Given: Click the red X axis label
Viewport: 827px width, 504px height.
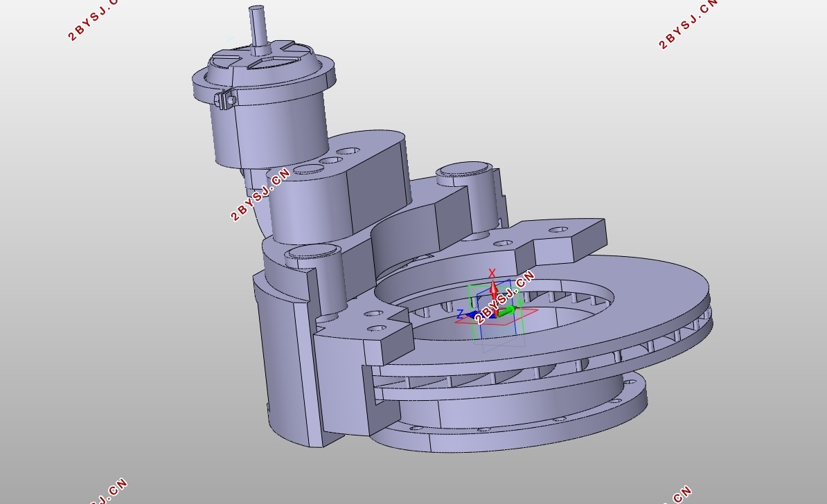Looking at the screenshot, I should pyautogui.click(x=492, y=273).
